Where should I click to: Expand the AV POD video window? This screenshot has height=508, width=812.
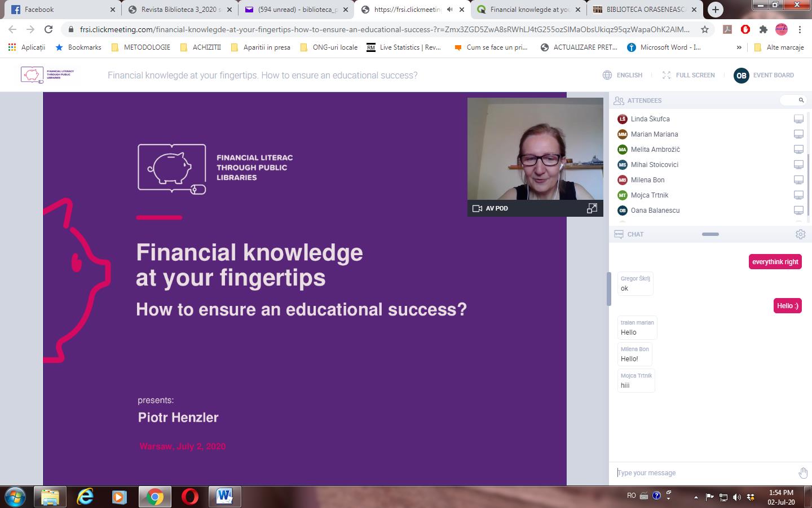point(592,208)
